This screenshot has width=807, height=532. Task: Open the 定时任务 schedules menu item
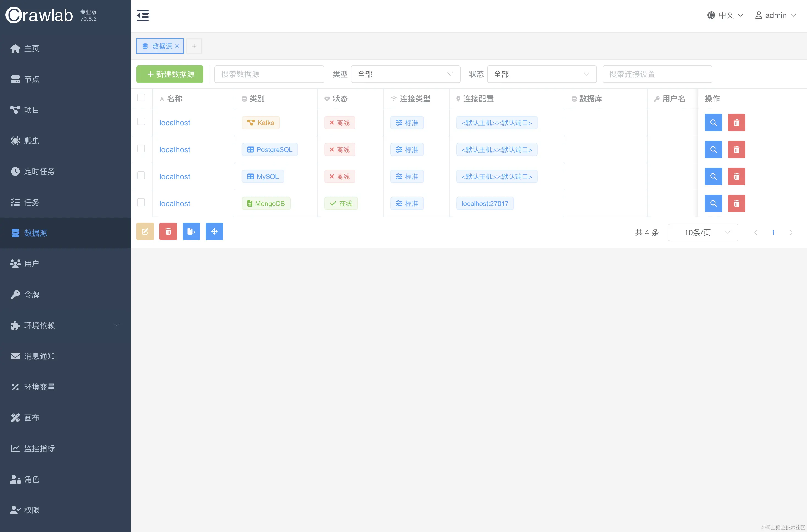pyautogui.click(x=39, y=171)
